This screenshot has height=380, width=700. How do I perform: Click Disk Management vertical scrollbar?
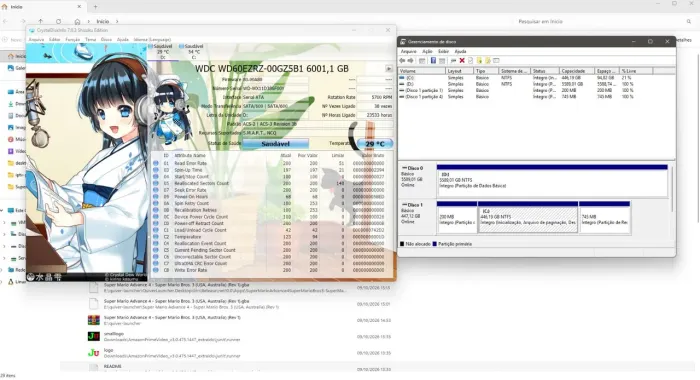coord(672,188)
